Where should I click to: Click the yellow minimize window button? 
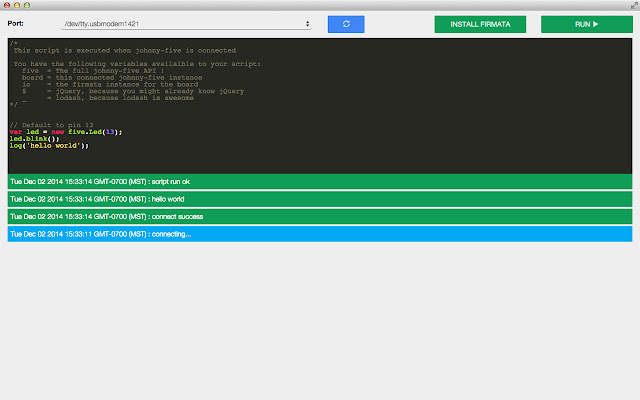[17, 5]
